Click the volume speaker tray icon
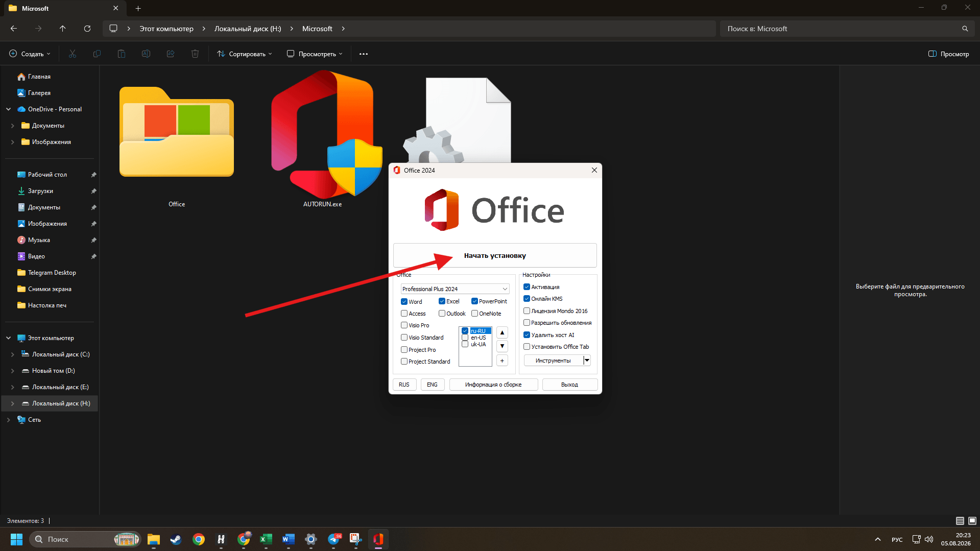The image size is (980, 551). (x=929, y=539)
